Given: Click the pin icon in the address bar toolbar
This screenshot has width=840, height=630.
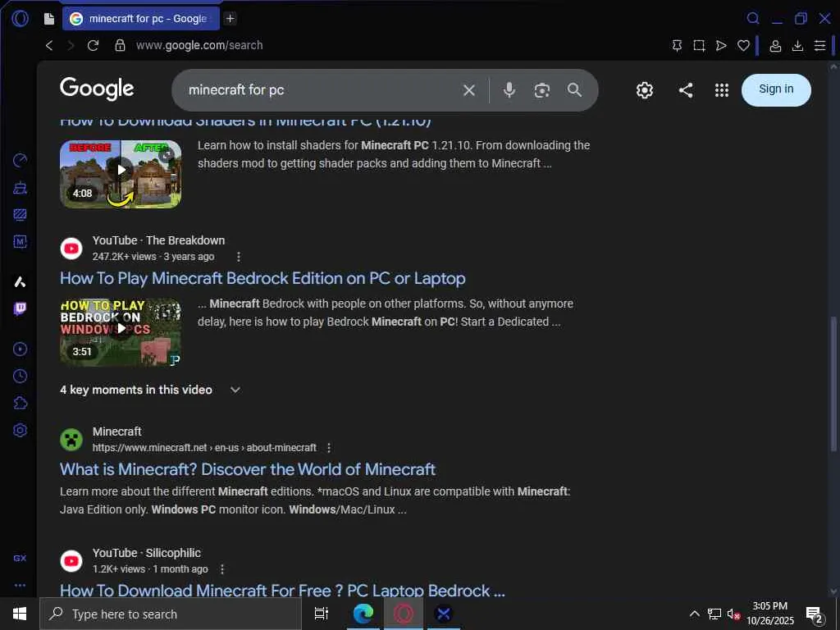Looking at the screenshot, I should click(677, 46).
